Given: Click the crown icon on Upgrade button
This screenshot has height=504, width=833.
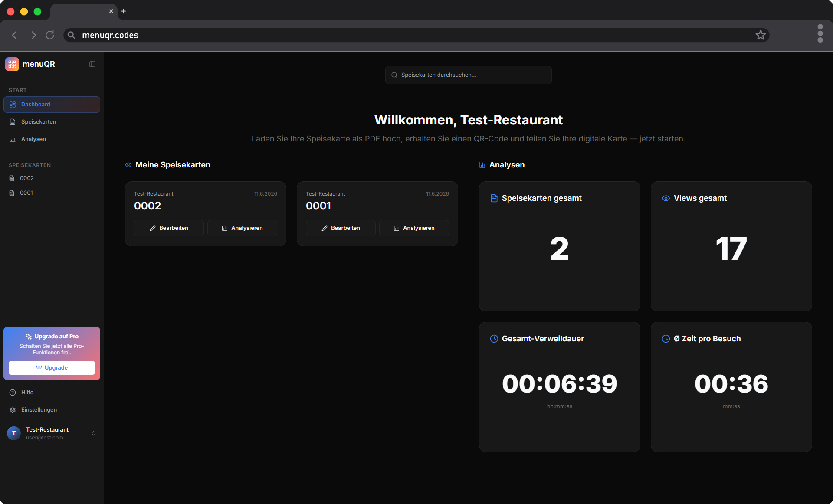Looking at the screenshot, I should pos(39,368).
